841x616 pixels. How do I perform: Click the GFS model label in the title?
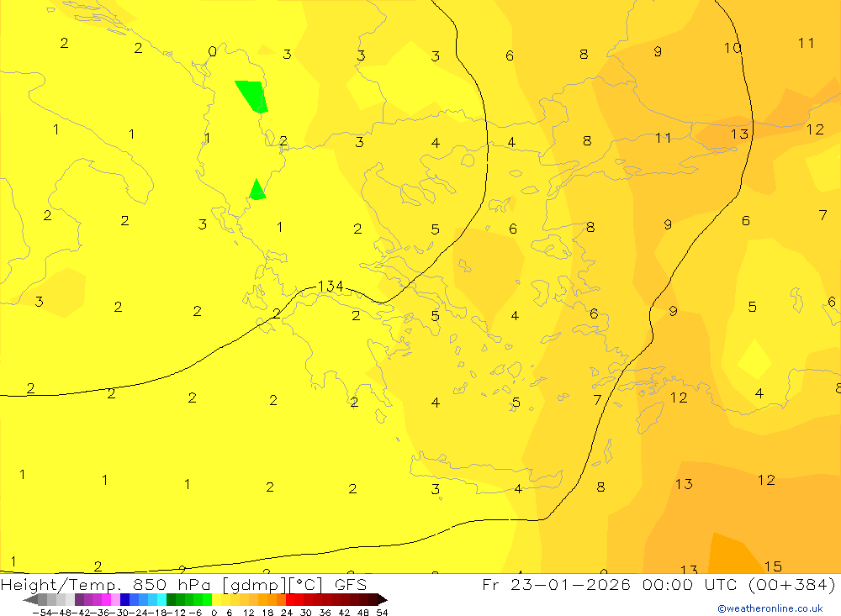[351, 584]
